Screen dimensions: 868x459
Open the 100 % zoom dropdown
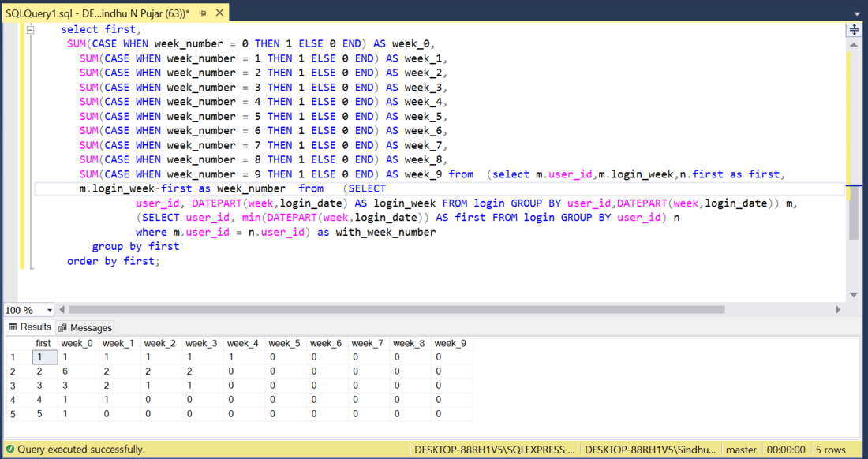(x=50, y=310)
